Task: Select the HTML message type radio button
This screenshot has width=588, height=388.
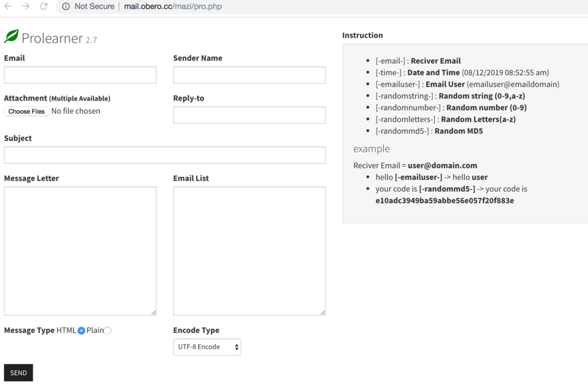Action: pyautogui.click(x=81, y=331)
